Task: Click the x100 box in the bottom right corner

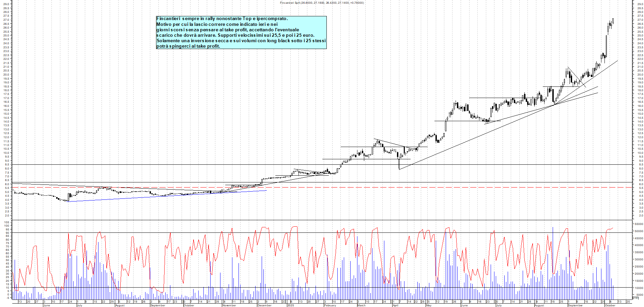Action: pyautogui.click(x=635, y=298)
